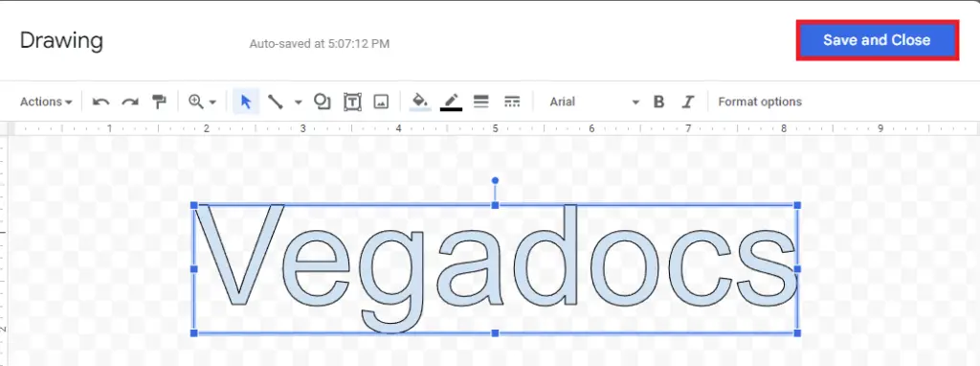980x366 pixels.
Task: Open the Fill color bucket picker
Action: pyautogui.click(x=420, y=102)
